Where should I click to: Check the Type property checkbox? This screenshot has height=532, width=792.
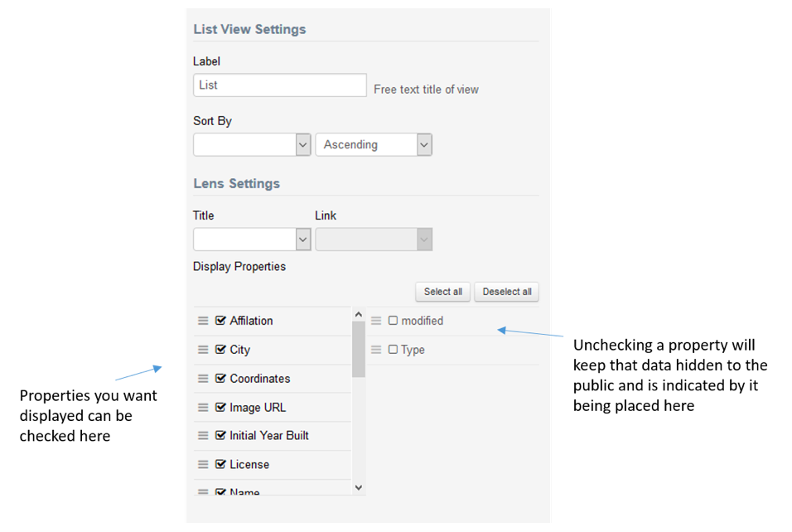[393, 350]
